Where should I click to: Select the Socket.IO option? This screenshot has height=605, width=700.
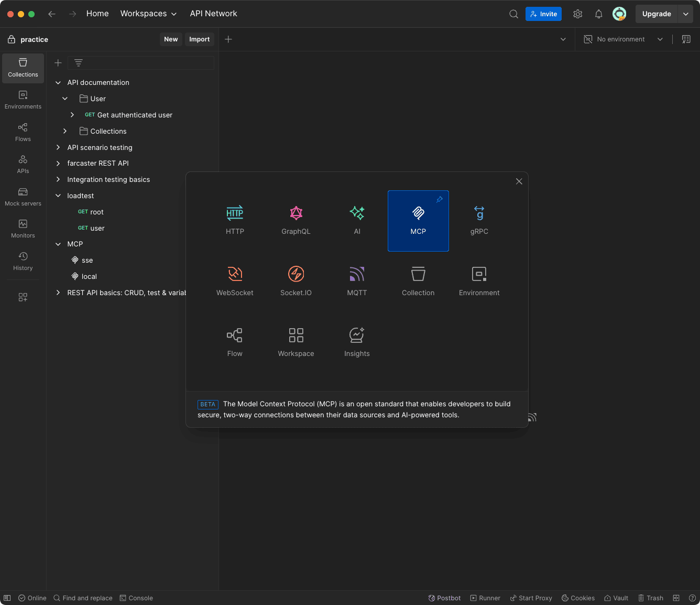tap(296, 282)
